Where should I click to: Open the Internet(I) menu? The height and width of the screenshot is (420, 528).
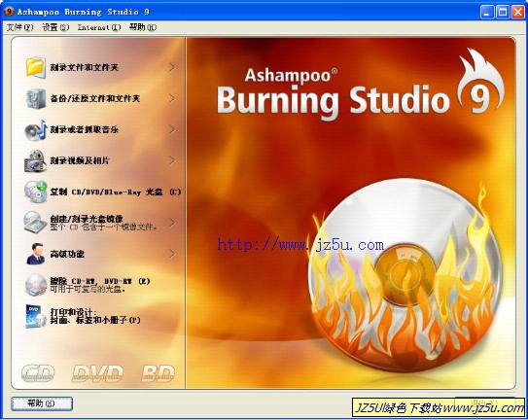[x=99, y=27]
